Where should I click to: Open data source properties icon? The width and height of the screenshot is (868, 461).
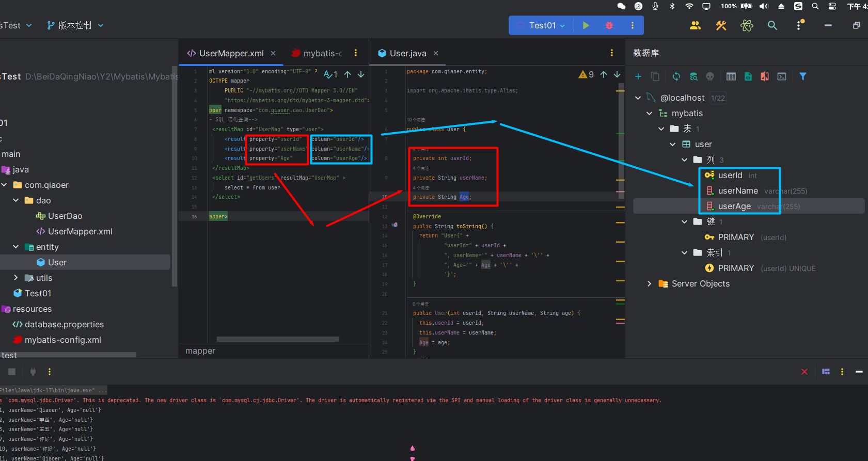point(693,76)
